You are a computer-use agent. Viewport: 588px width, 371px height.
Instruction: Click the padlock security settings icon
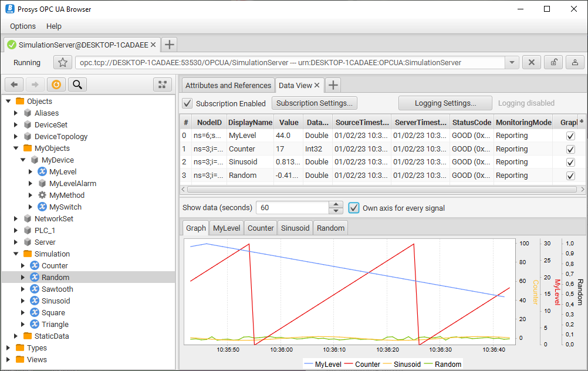(x=553, y=63)
